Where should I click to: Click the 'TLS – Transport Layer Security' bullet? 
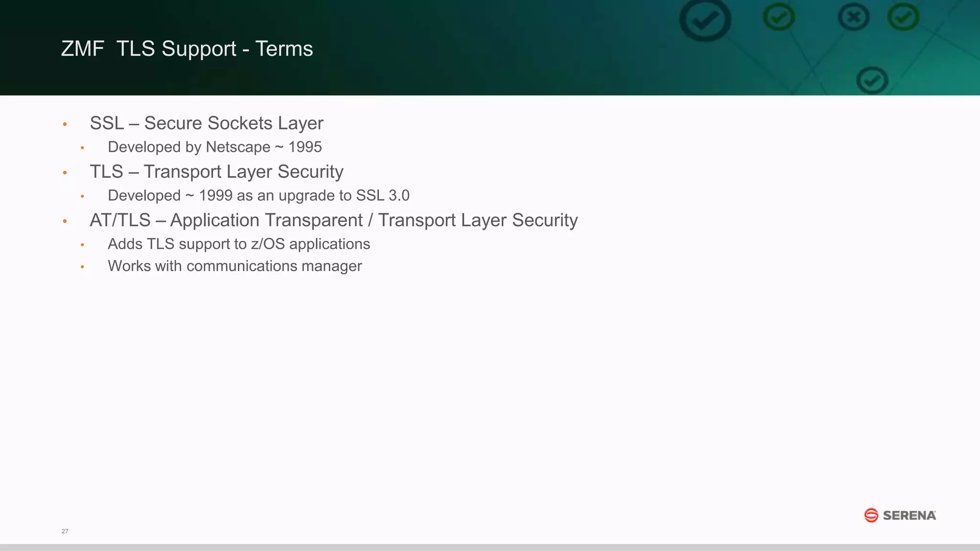coord(217,172)
